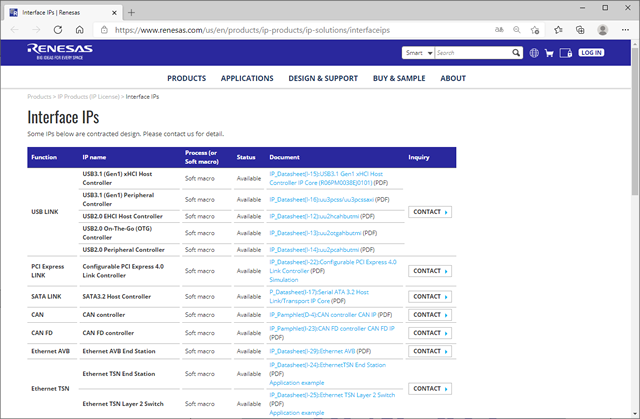Open Application example under TSN End Station
Viewport: 640px width, 419px height.
(297, 383)
